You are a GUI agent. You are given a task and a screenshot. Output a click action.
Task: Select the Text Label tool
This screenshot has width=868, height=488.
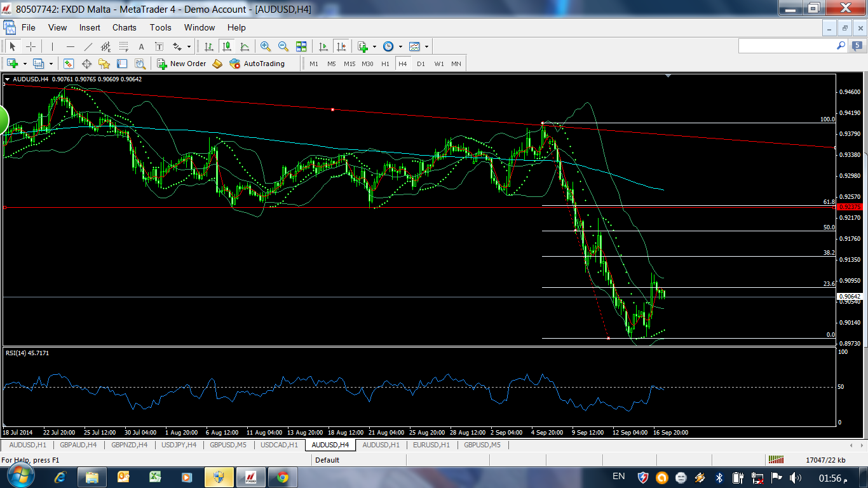159,46
